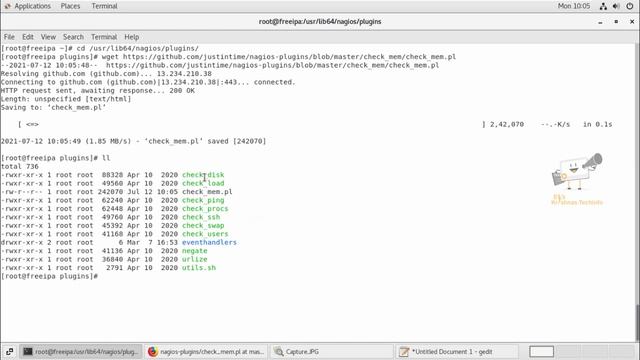Screen dimensions: 640x360
Task: Switch to Untitled Document 1 gedit taskbar item
Action: click(x=457, y=351)
